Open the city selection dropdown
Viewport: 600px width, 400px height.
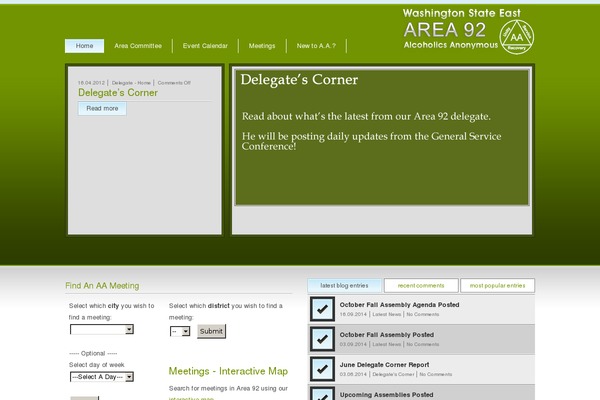[102, 329]
